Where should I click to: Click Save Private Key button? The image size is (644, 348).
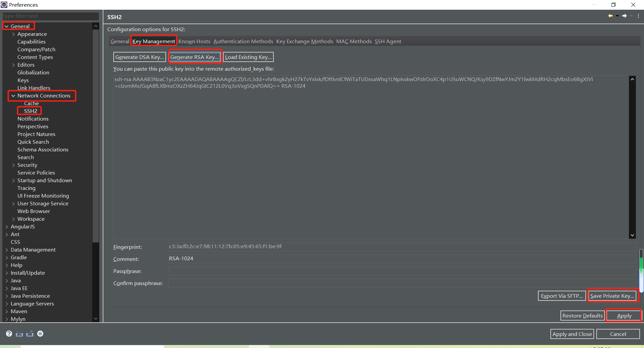click(x=612, y=296)
